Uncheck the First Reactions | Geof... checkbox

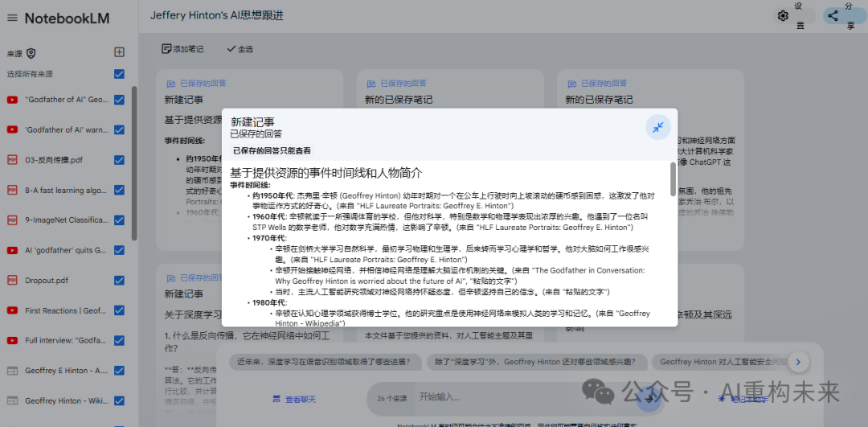[119, 310]
